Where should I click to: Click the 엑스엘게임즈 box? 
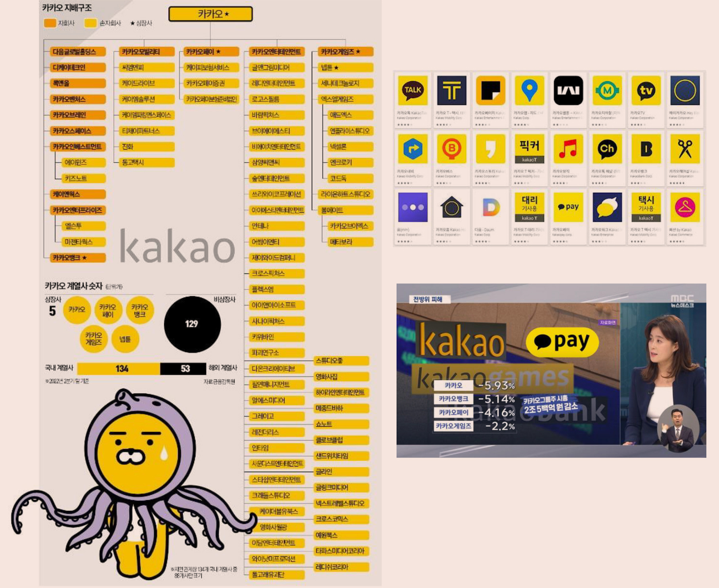coord(345,99)
